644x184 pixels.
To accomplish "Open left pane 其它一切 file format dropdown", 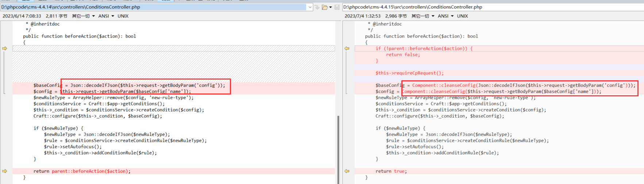I will click(x=83, y=16).
